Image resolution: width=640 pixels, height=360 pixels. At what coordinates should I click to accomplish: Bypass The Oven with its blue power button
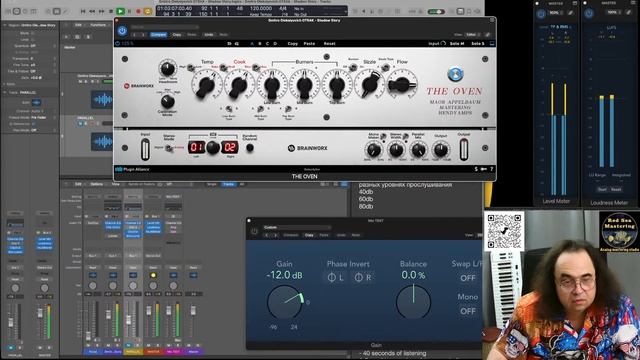(x=122, y=31)
